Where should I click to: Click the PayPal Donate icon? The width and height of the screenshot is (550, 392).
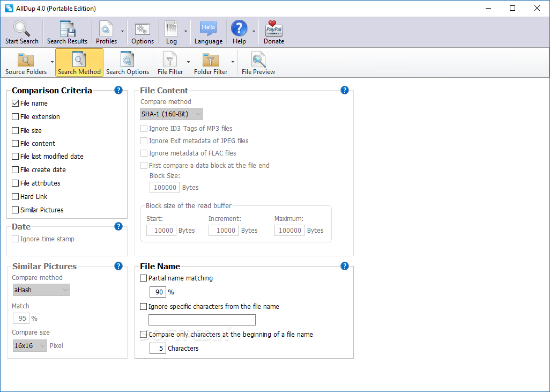[274, 28]
